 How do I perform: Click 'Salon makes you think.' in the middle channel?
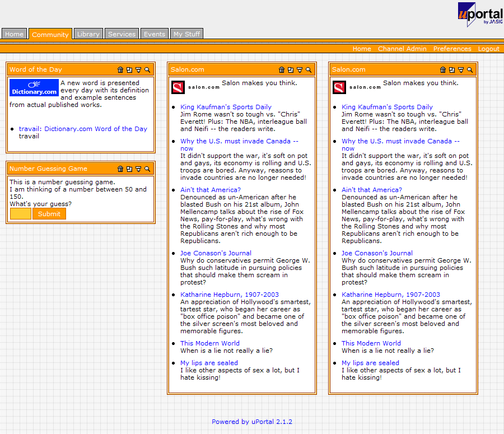pyautogui.click(x=259, y=83)
